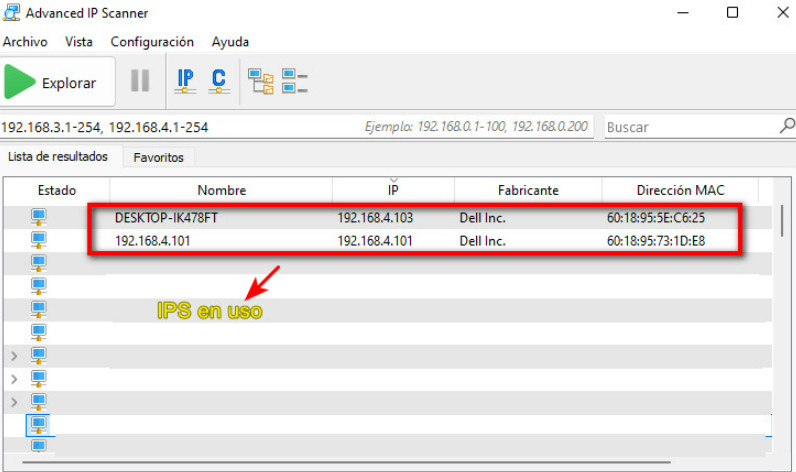
Task: Expand the third collapsed device row
Action: (14, 402)
